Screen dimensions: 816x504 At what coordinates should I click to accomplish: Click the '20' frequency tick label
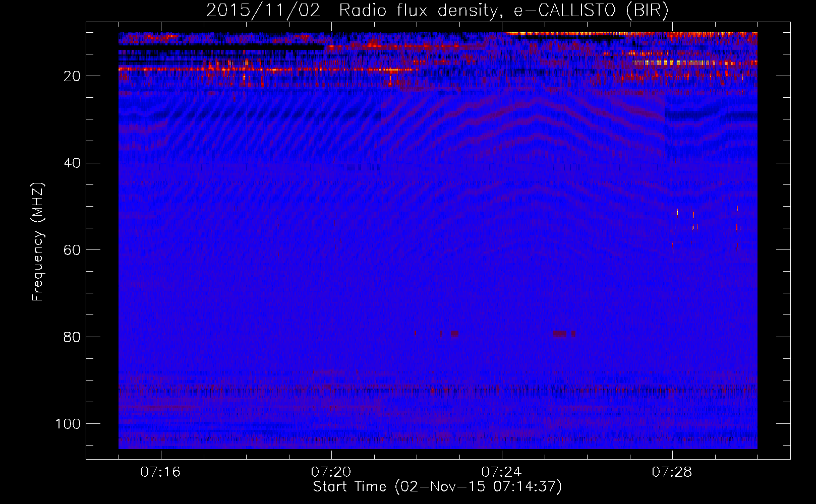click(x=72, y=76)
